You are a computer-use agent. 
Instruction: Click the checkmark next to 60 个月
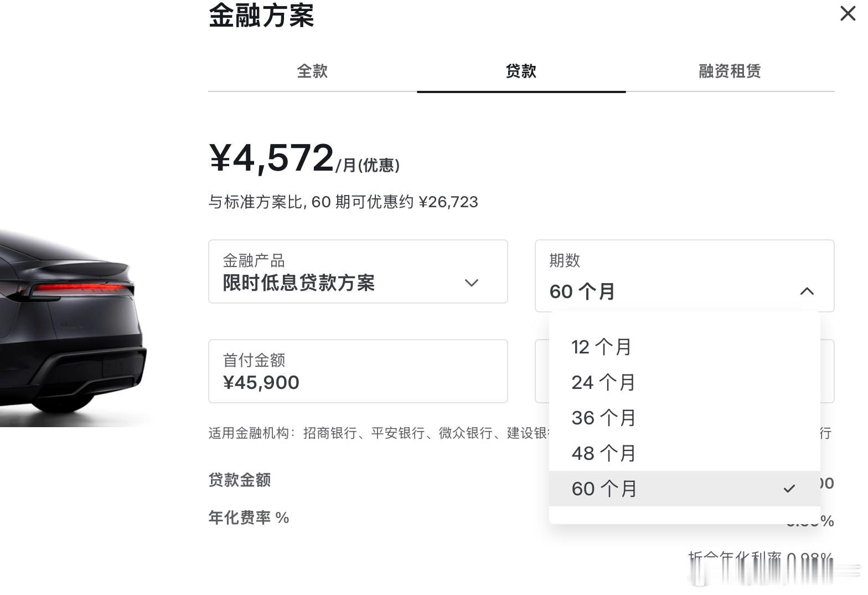point(789,489)
